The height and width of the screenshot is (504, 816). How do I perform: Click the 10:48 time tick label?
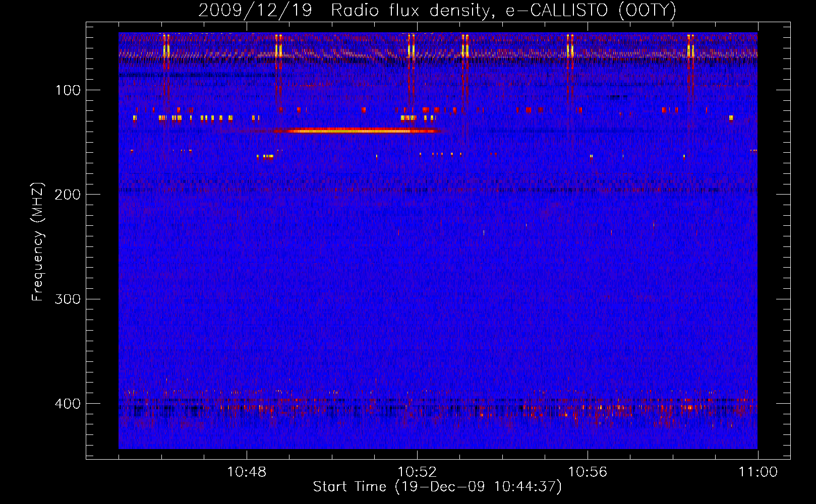pos(247,472)
